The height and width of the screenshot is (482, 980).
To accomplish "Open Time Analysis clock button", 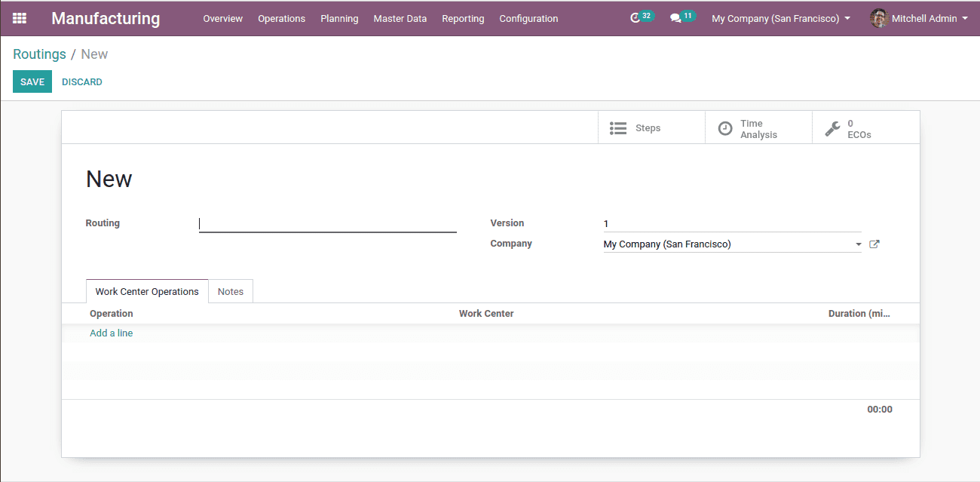I will point(758,128).
